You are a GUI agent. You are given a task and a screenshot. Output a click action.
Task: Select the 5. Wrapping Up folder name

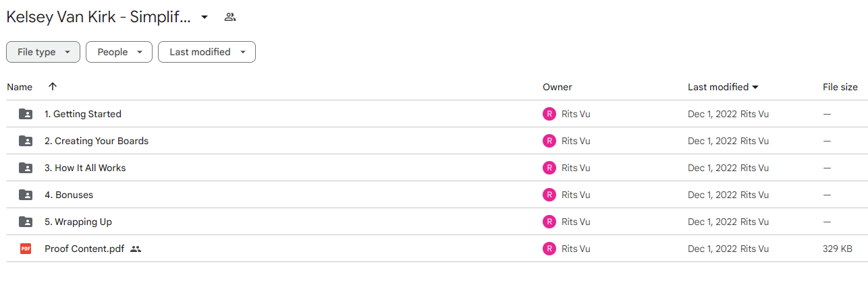point(78,222)
